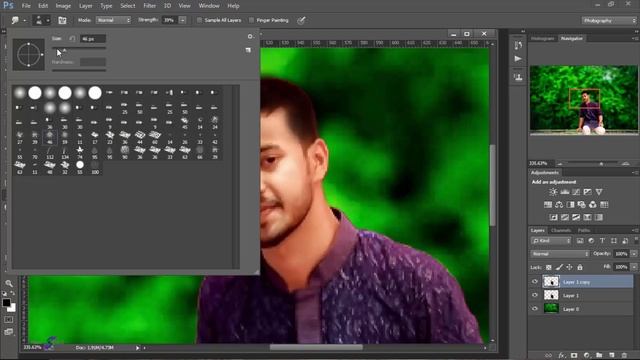Screen dimensions: 640x360
Task: Open the Filter menu
Action: (150, 6)
